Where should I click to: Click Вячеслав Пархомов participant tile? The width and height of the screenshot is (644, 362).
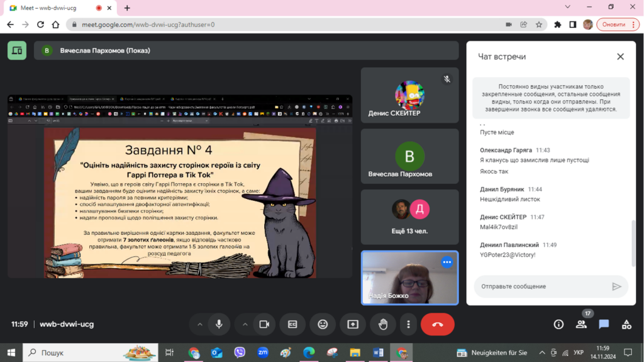coord(409,156)
